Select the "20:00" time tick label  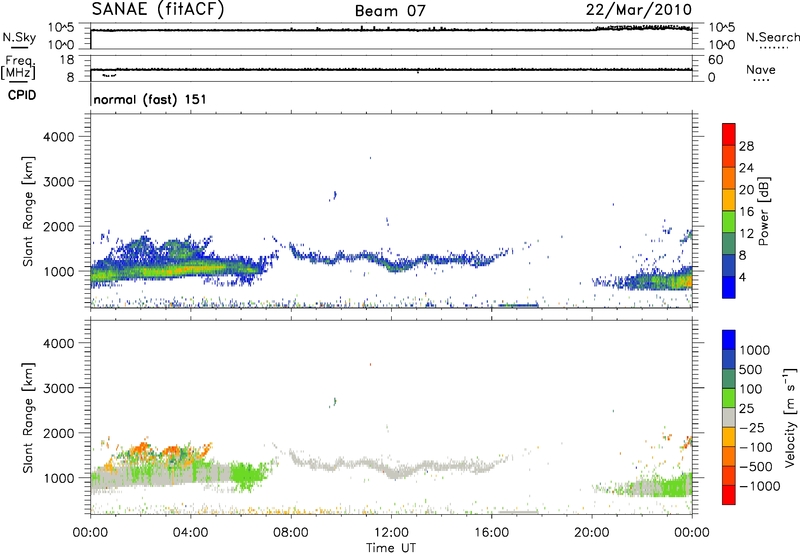[x=592, y=533]
